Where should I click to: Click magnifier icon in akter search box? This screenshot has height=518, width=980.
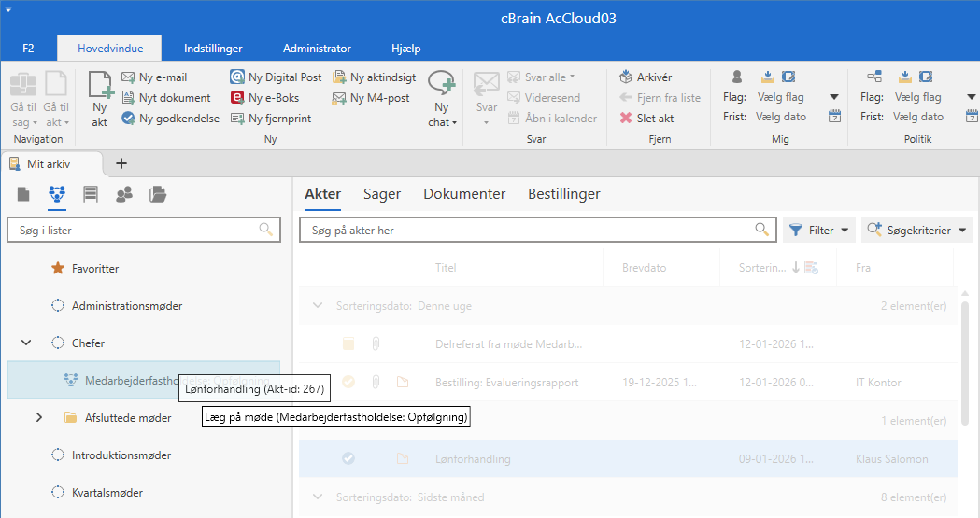coord(761,230)
